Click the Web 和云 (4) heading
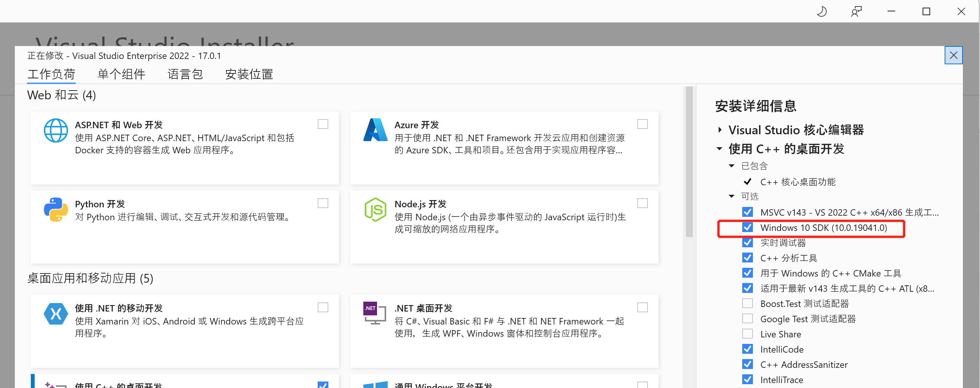 pos(62,95)
